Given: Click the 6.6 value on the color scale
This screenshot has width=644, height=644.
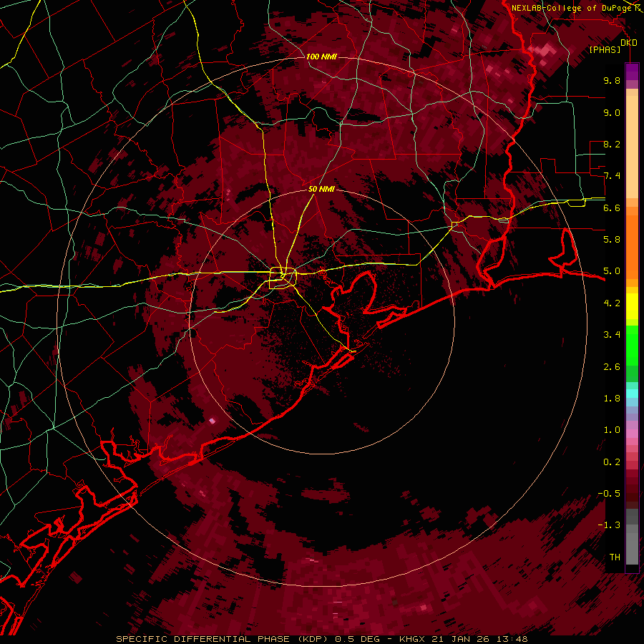Looking at the screenshot, I should coord(612,208).
